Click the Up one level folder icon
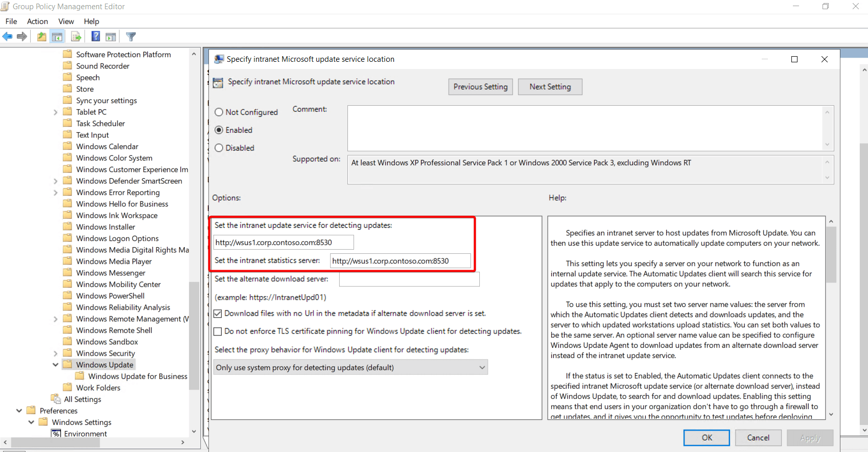868x452 pixels. pyautogui.click(x=41, y=37)
